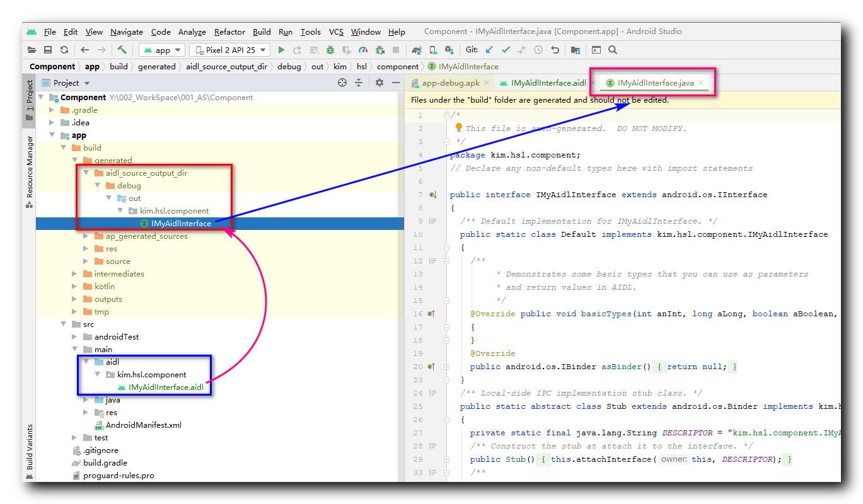Viewport: 863px width, 504px height.
Task: Collapse the build folder node
Action: 64,147
